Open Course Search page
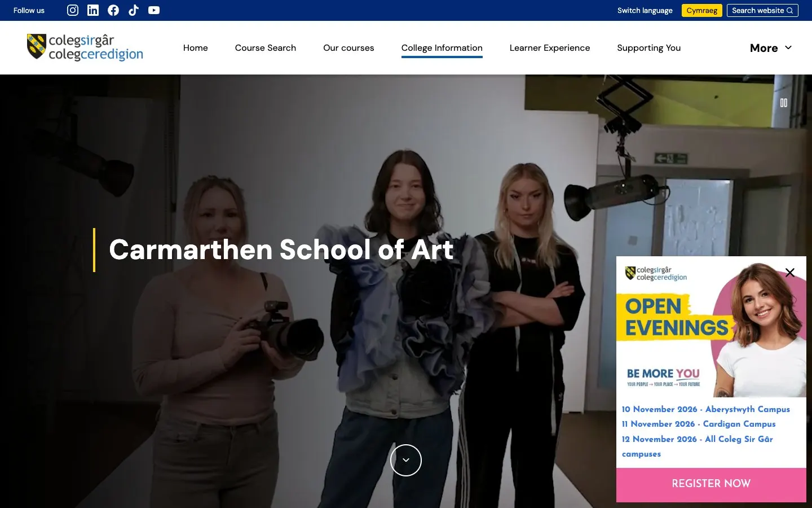The width and height of the screenshot is (812, 508). pos(266,48)
